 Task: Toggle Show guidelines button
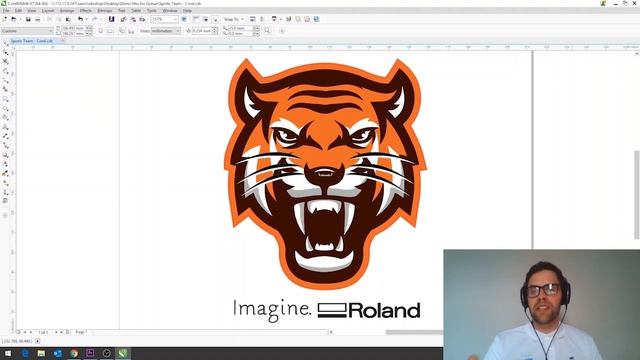tap(215, 19)
